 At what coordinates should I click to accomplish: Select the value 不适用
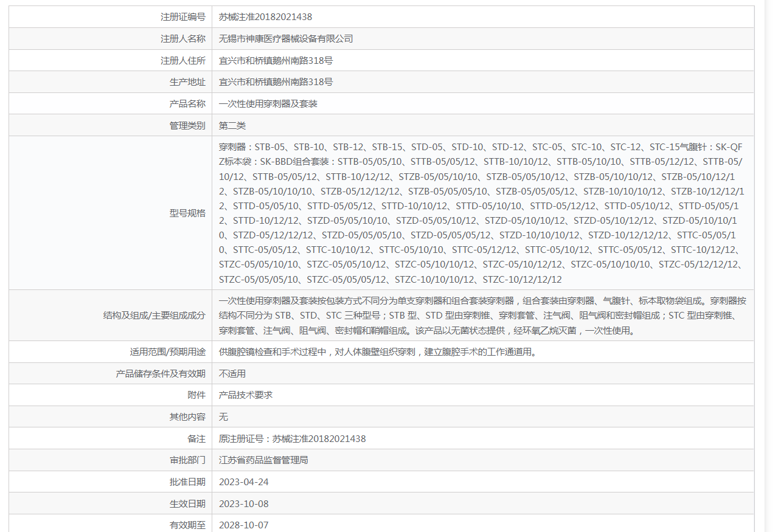tap(232, 373)
